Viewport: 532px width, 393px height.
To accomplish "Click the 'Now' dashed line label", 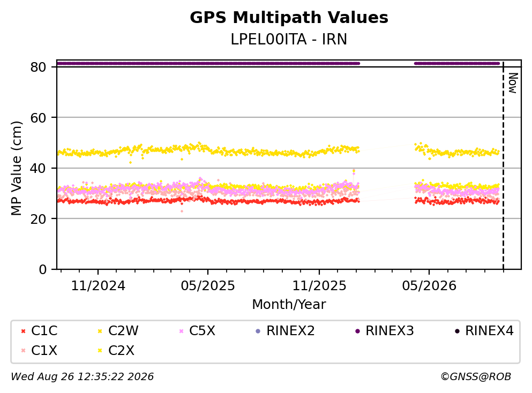I will [513, 83].
